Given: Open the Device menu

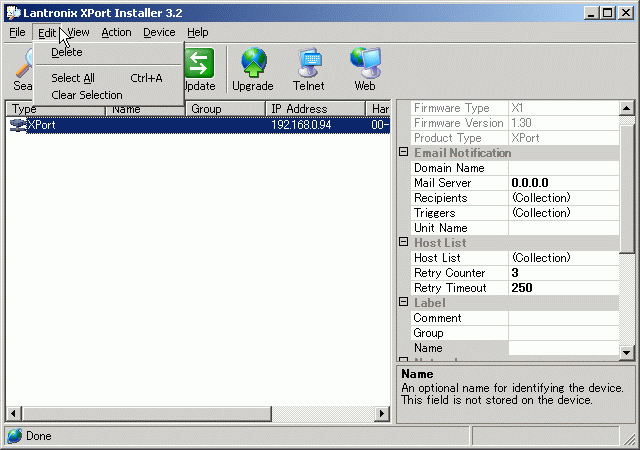Looking at the screenshot, I should pyautogui.click(x=159, y=32).
